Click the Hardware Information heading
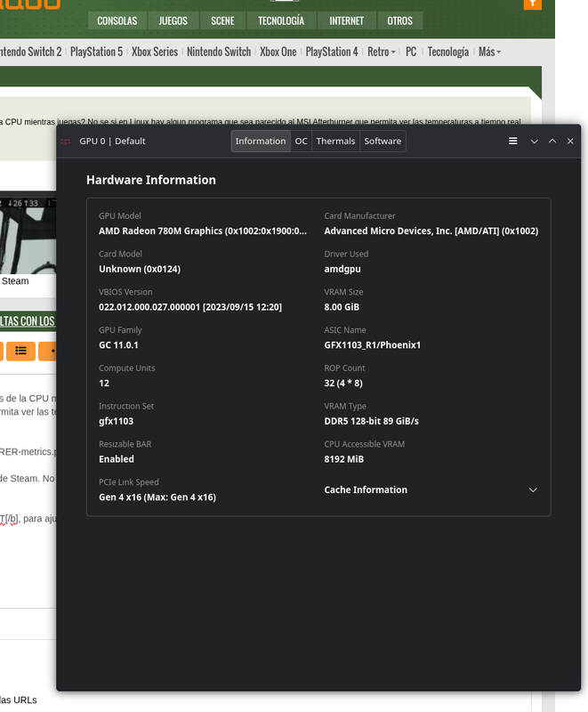The image size is (588, 712). (x=151, y=181)
